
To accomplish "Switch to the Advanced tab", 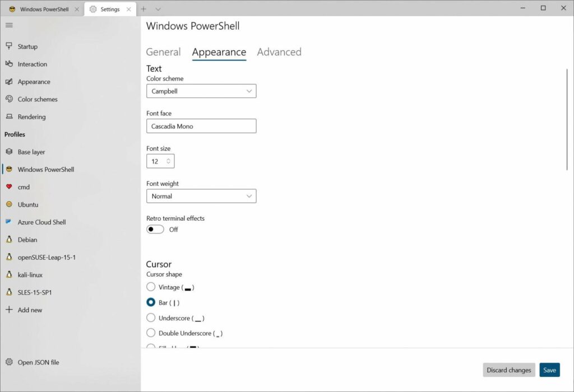I will pos(279,52).
